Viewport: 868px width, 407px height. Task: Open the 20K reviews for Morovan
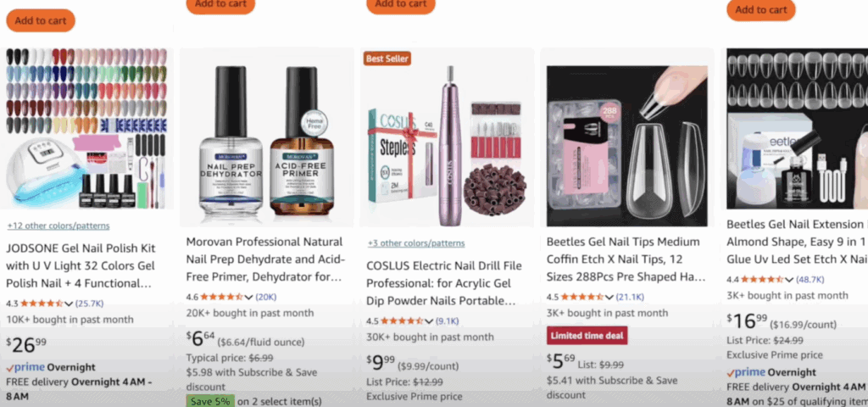pyautogui.click(x=265, y=298)
